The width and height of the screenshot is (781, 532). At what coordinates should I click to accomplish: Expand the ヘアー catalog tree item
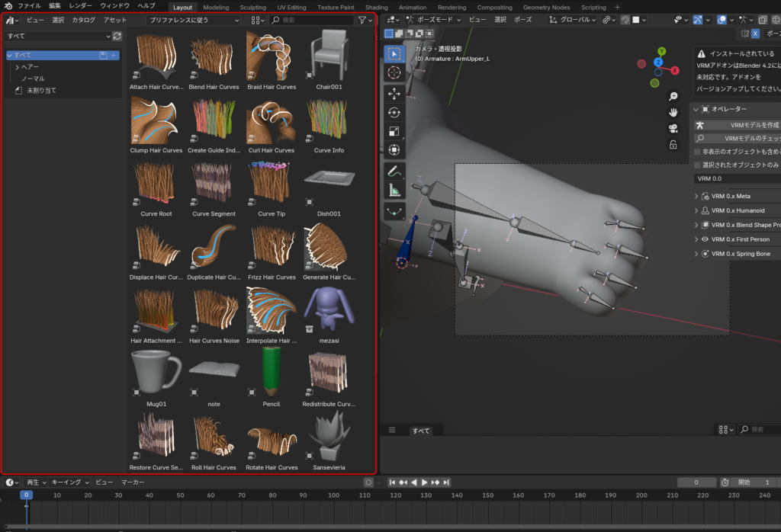[x=17, y=67]
